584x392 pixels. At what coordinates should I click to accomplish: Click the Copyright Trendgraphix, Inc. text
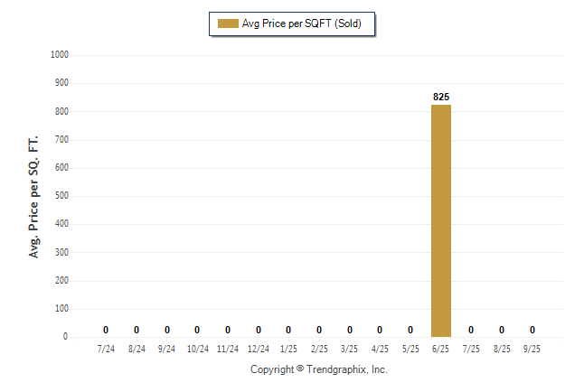tap(318, 369)
